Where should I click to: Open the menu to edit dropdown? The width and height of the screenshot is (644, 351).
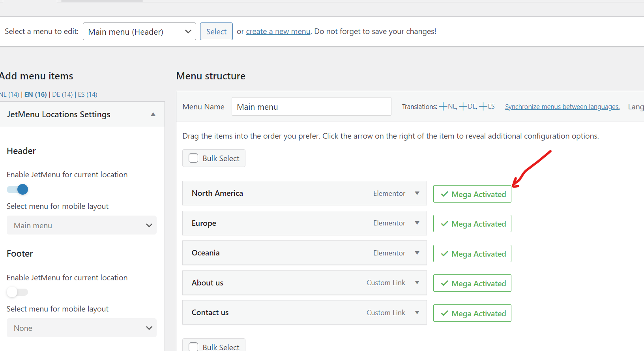pos(139,32)
